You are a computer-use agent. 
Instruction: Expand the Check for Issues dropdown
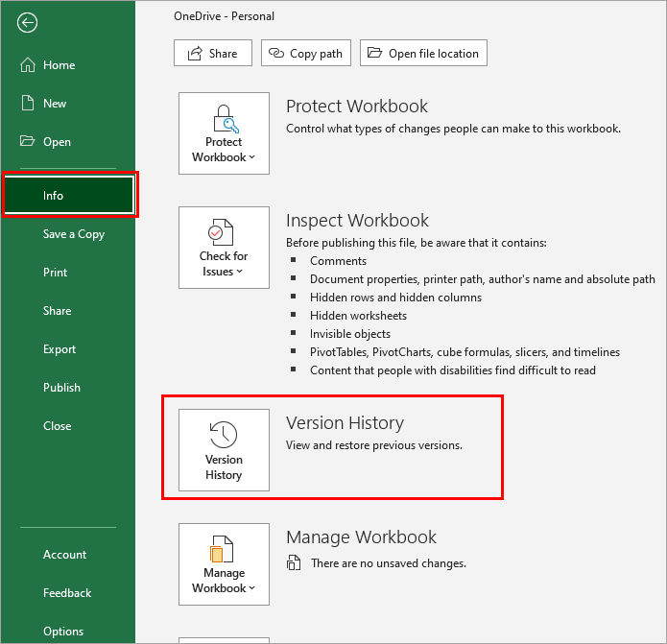pos(224,248)
